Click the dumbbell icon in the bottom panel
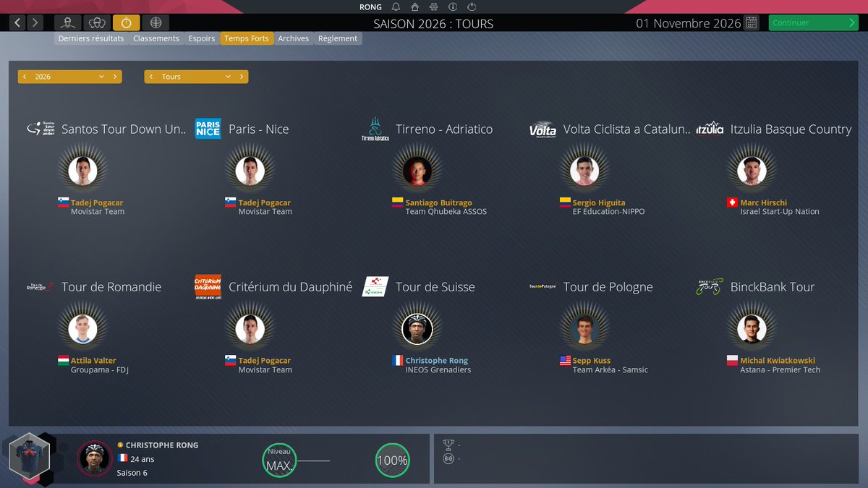Viewport: 868px width, 488px height. 448,458
